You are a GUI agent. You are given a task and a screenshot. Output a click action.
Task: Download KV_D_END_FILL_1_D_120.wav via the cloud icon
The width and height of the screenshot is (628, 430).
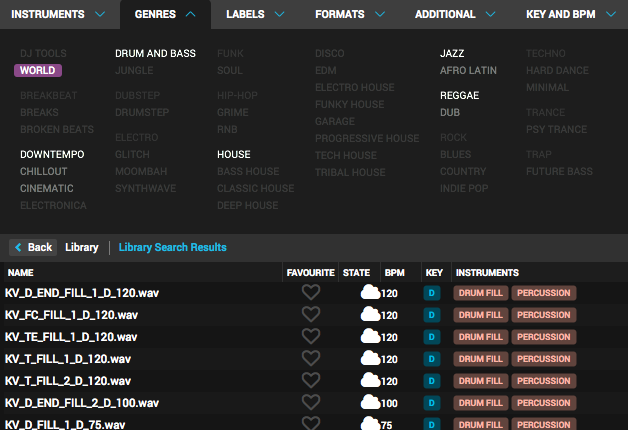coord(370,292)
